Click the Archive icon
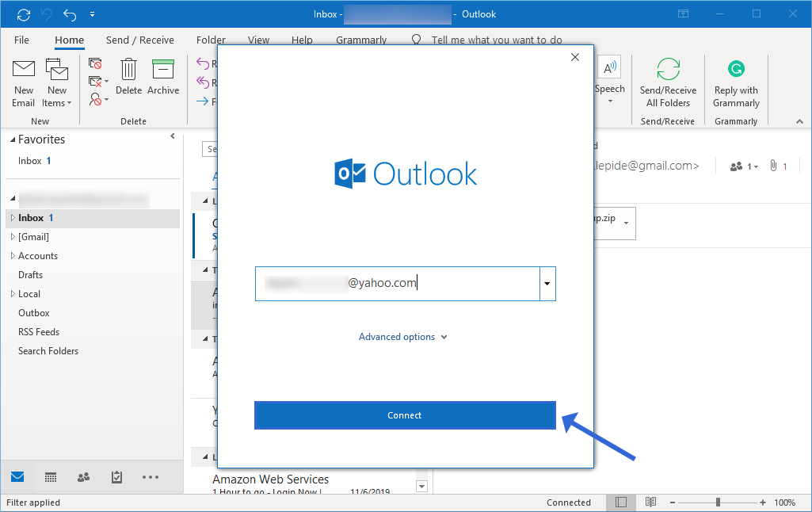812x512 pixels. [163, 70]
